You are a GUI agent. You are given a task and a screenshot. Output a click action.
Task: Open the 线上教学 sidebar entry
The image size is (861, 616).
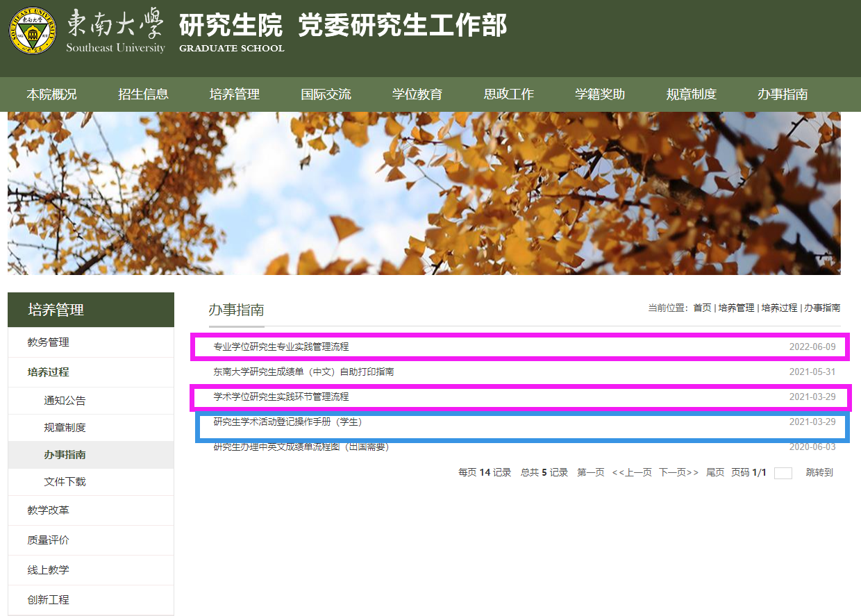49,570
